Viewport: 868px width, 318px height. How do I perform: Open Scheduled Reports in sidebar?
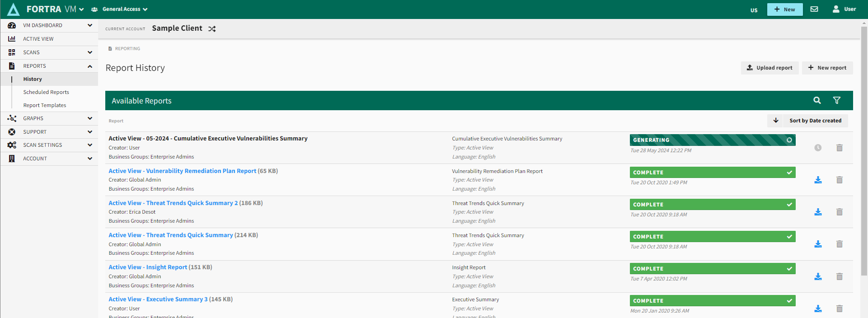click(x=46, y=92)
